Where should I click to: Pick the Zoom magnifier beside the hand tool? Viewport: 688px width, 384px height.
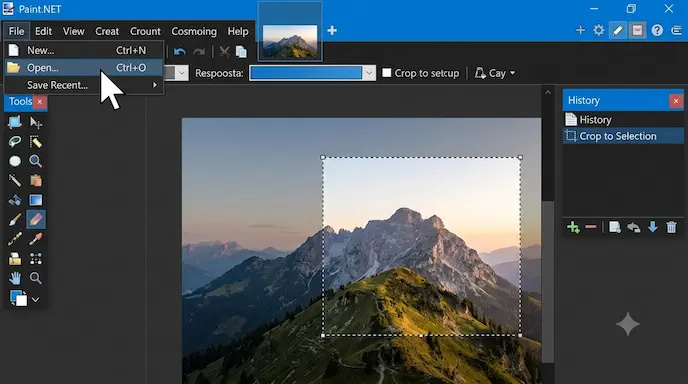coord(36,278)
